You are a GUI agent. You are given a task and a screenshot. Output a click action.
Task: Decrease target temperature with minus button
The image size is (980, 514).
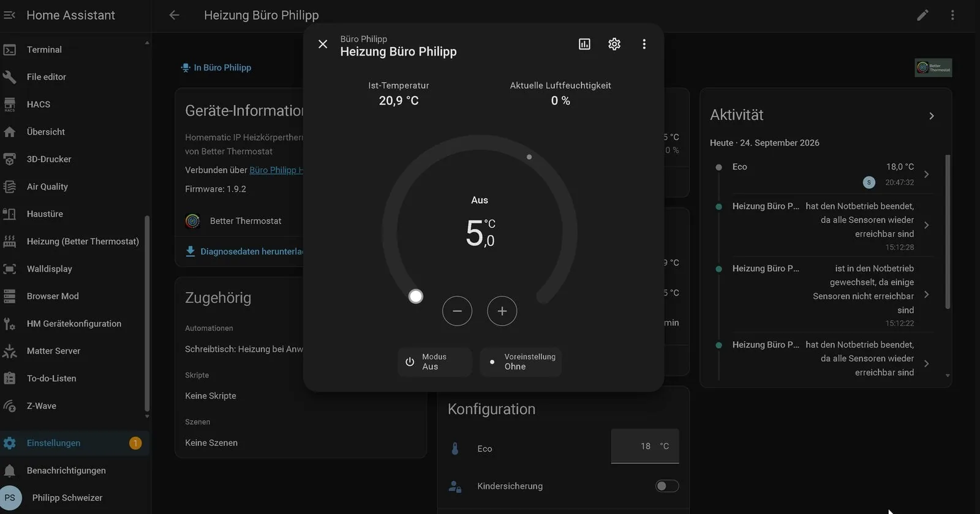[x=457, y=311]
